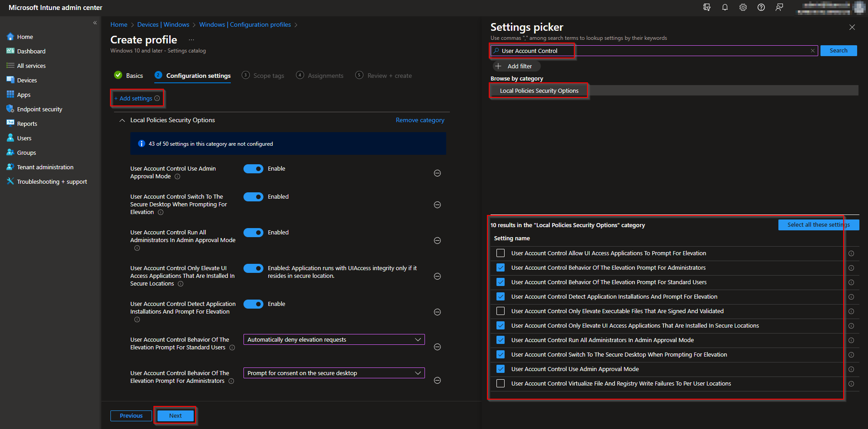Open the Users section

click(x=24, y=138)
